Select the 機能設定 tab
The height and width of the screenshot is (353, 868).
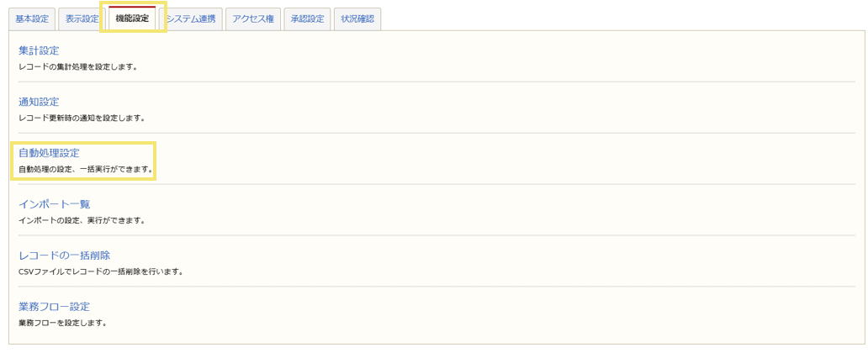(x=132, y=18)
